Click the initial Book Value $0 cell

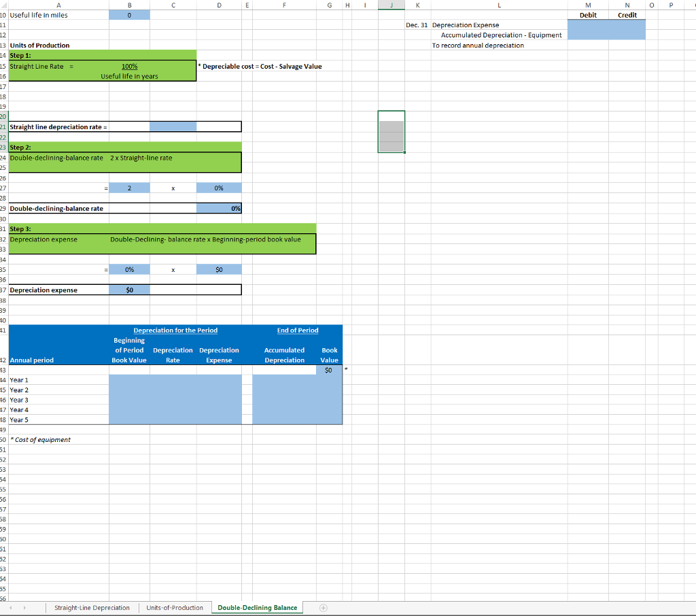[x=330, y=370]
